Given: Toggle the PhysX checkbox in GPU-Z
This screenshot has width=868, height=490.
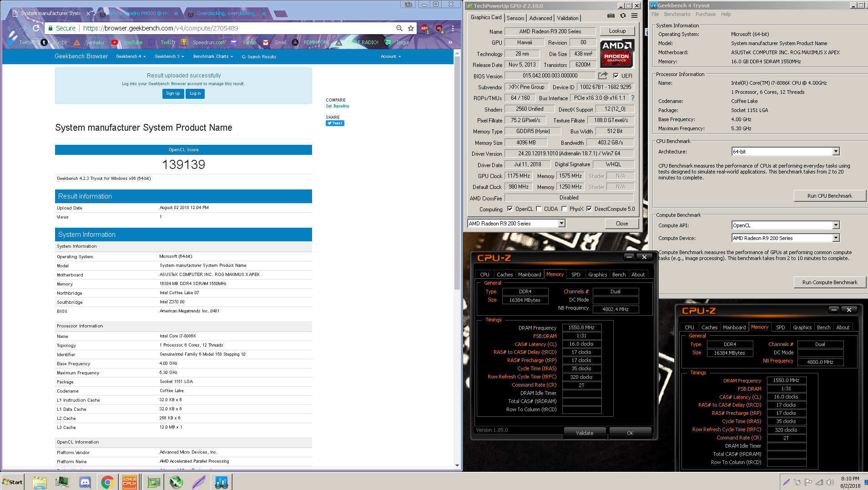Looking at the screenshot, I should tap(564, 209).
